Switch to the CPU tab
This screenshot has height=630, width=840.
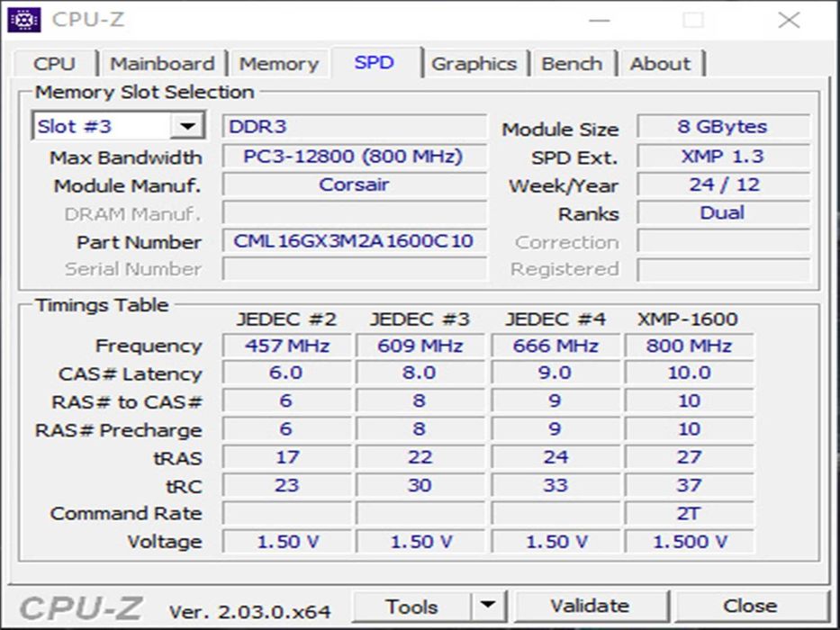click(54, 64)
